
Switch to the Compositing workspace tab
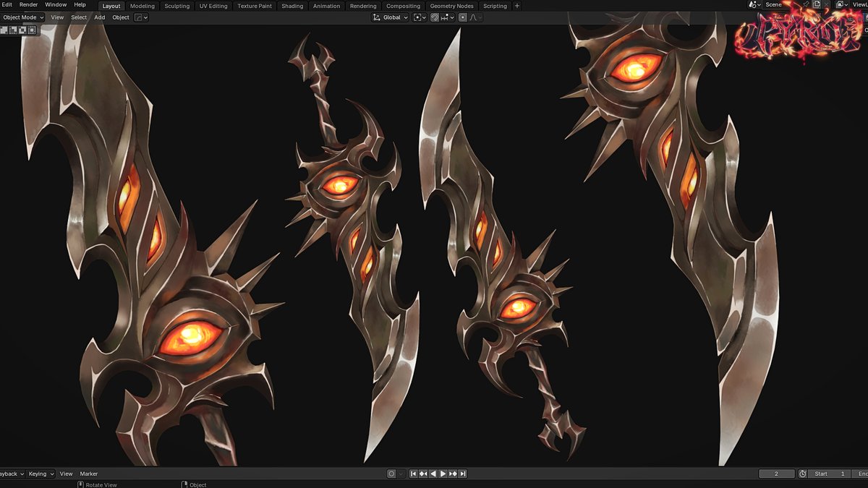[403, 6]
